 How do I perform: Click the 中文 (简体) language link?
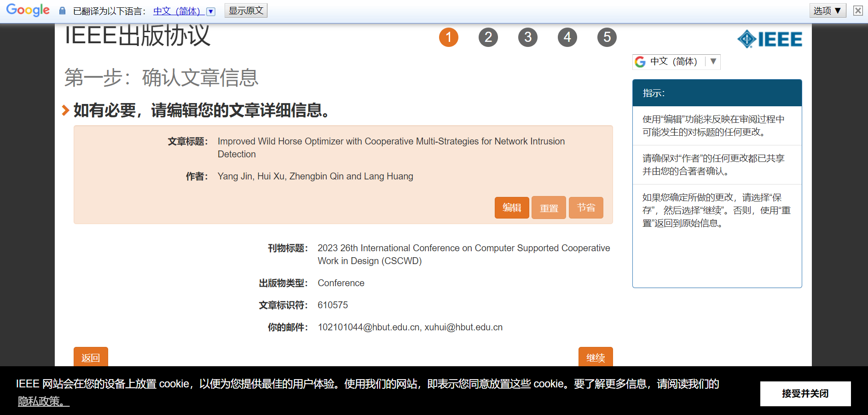pos(179,11)
